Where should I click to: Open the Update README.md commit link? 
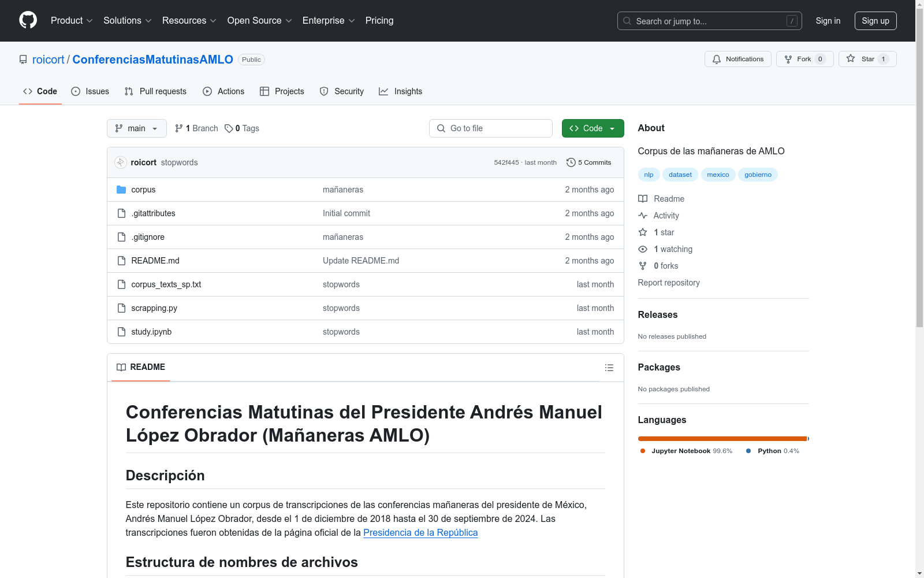point(361,261)
